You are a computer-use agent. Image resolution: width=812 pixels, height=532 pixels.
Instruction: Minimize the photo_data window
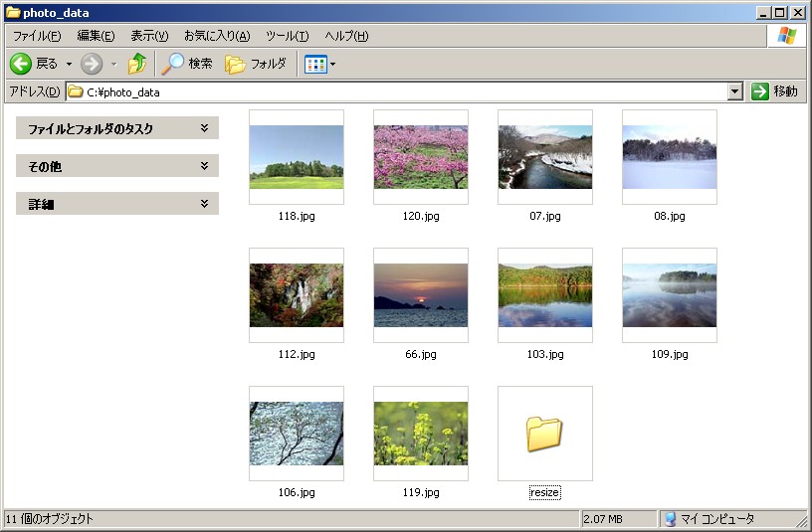pyautogui.click(x=763, y=12)
